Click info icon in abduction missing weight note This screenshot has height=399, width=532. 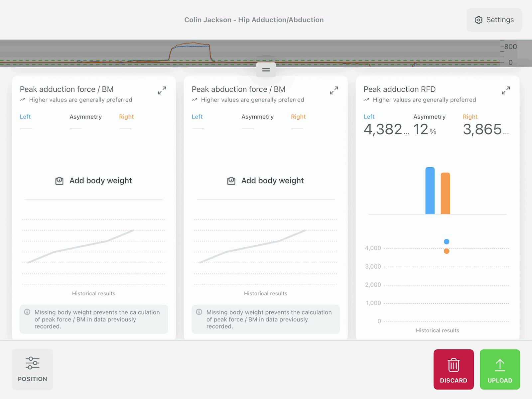(x=199, y=312)
